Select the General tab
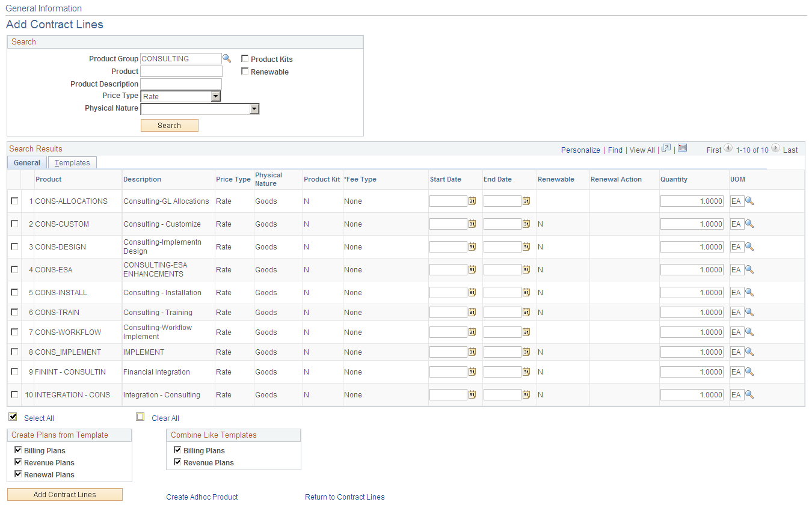812x505 pixels. pos(26,162)
